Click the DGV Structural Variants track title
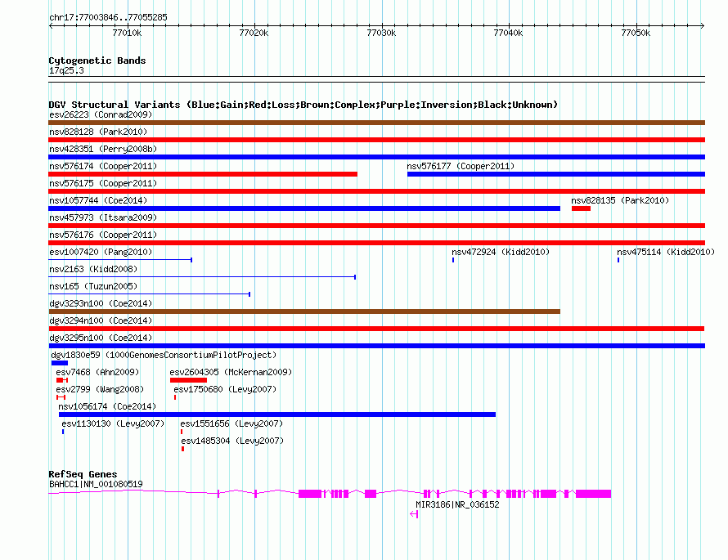 pos(303,105)
